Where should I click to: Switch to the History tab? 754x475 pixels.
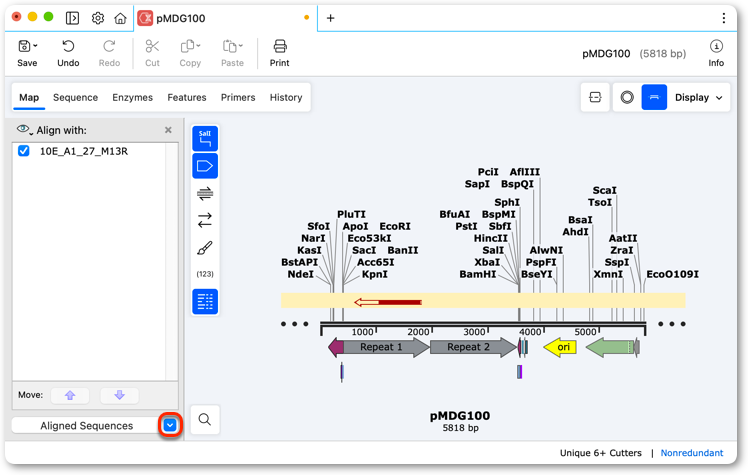[x=286, y=98]
